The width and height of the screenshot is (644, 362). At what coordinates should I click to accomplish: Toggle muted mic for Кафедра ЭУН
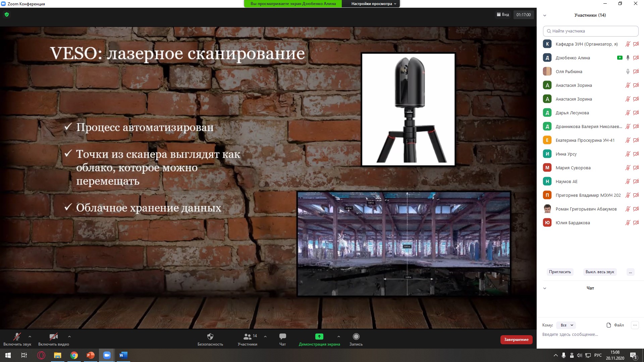(628, 44)
